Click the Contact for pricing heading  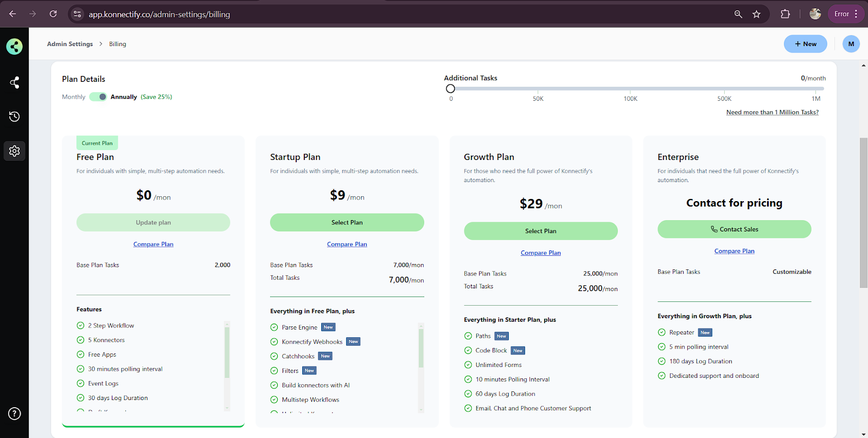coord(735,203)
